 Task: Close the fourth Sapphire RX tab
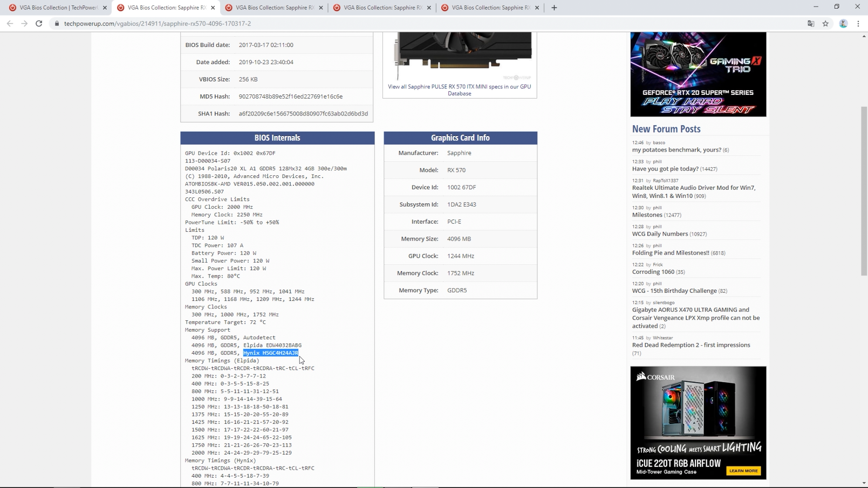coord(429,8)
